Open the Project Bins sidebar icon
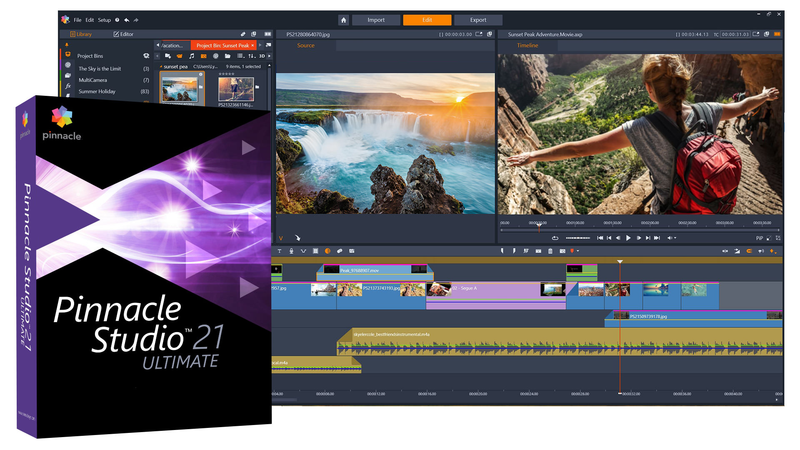800x450 pixels. coord(68,54)
